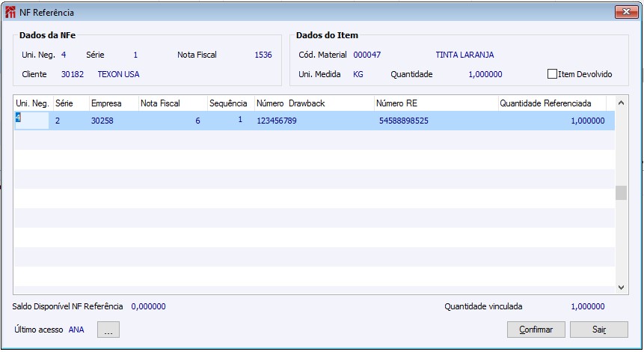Click the scroll down arrow of the grid
This screenshot has height=352, width=644.
click(621, 288)
